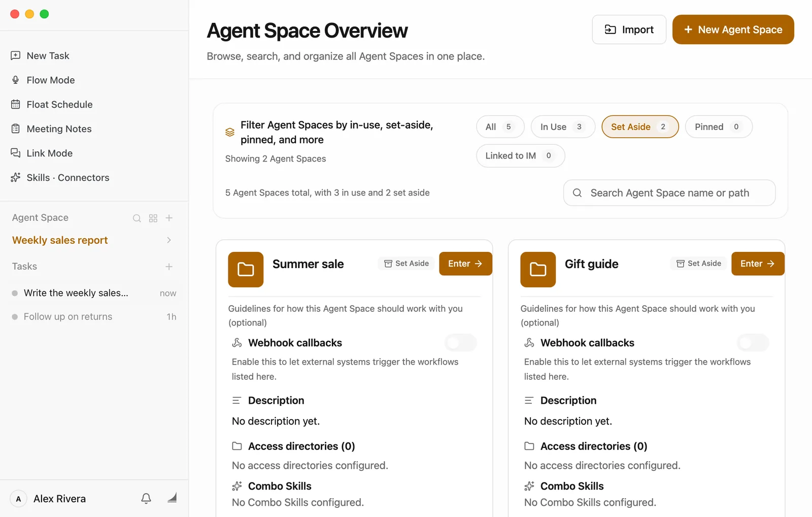This screenshot has width=812, height=517.
Task: Create a New Agent Space
Action: click(733, 29)
